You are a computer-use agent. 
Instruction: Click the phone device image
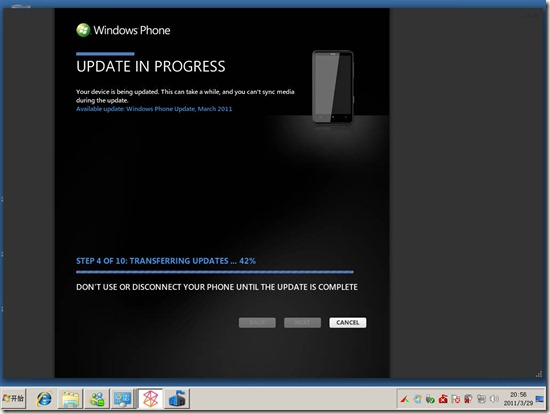coord(333,87)
